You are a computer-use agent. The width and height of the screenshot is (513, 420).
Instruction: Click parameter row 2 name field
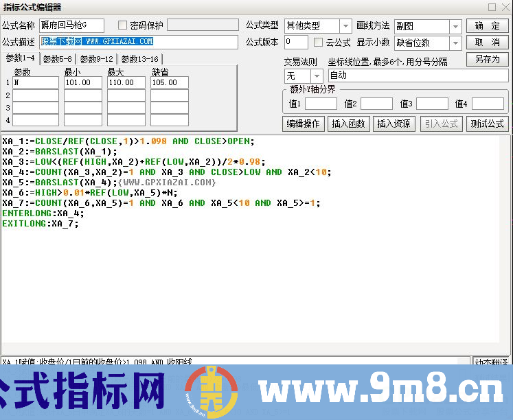(36, 95)
